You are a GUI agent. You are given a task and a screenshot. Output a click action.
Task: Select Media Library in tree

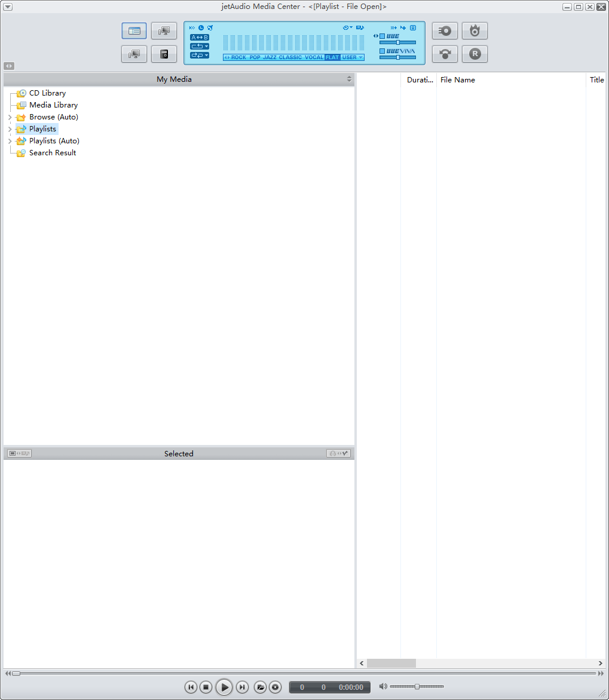click(x=54, y=105)
